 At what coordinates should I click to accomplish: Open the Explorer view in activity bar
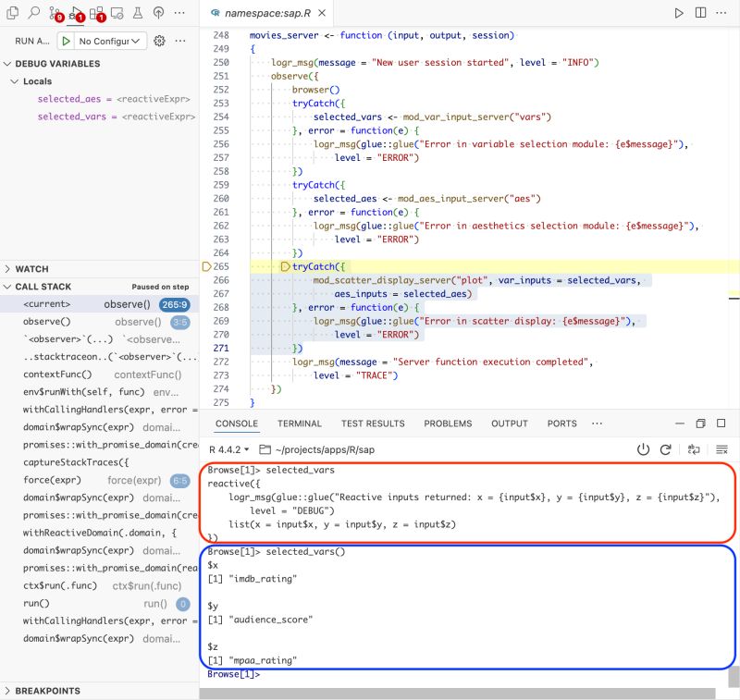click(13, 13)
